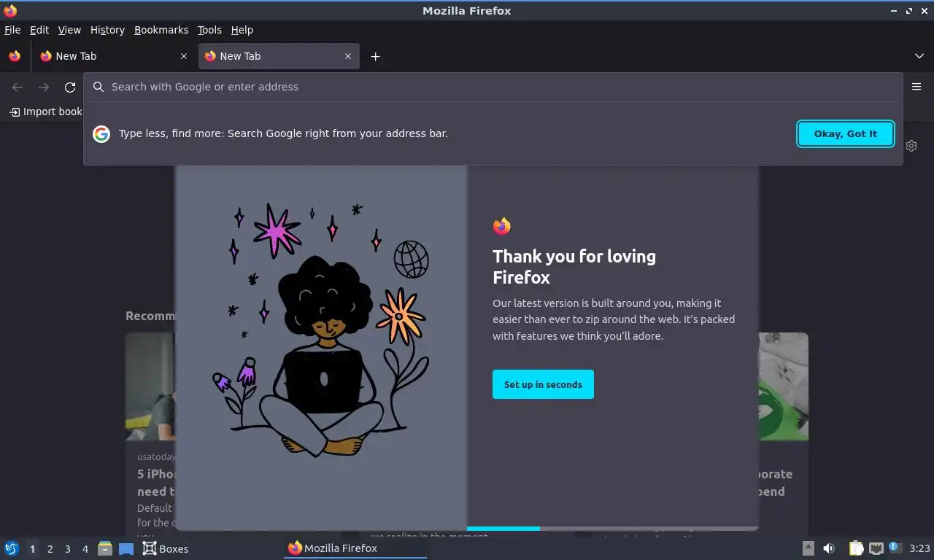The image size is (934, 560).
Task: Click the Firefox icon in the title bar
Action: (10, 10)
